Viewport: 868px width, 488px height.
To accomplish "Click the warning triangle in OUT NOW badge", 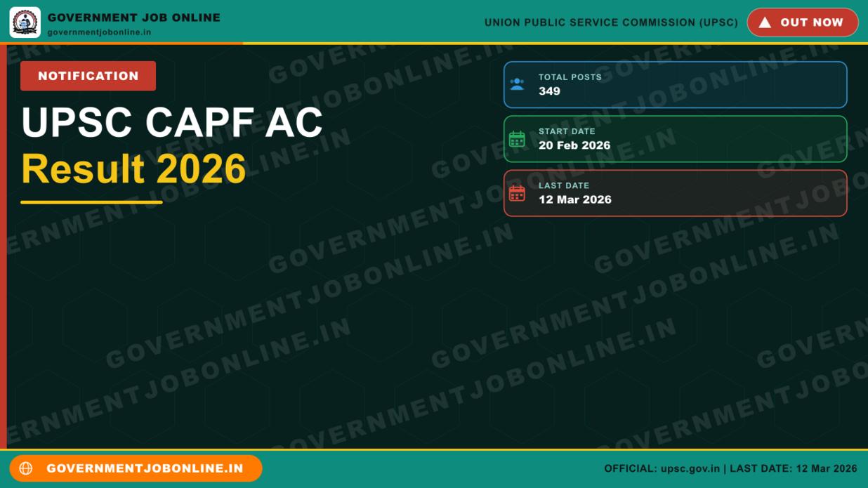I will coord(765,22).
